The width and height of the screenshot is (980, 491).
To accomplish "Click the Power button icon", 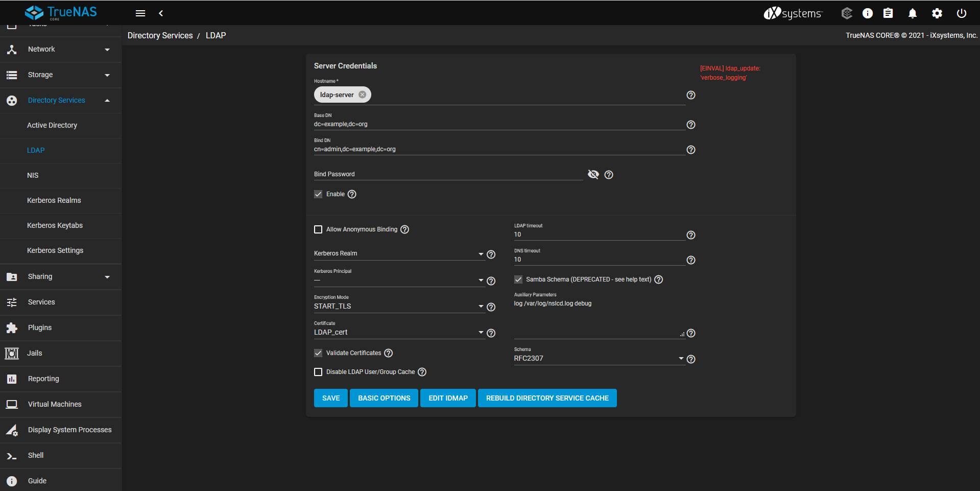I will pos(962,13).
